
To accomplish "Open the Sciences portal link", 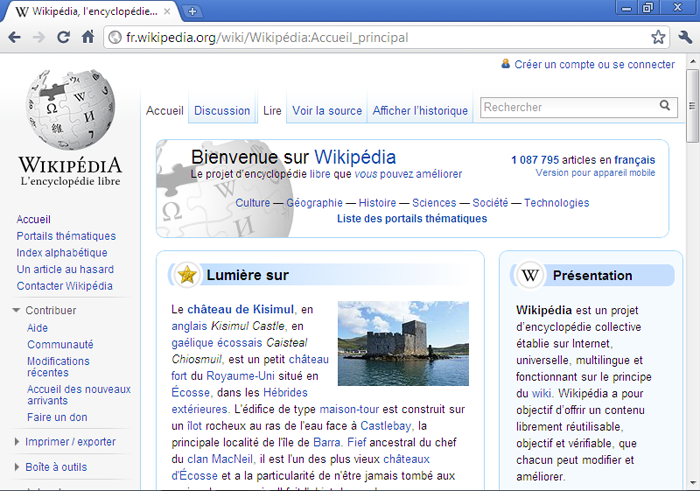I will 434,203.
